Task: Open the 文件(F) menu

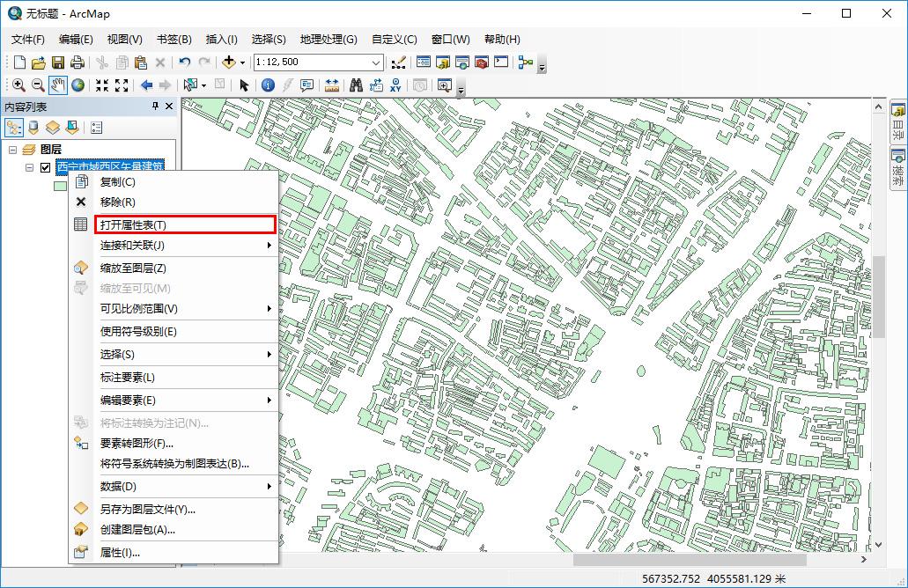Action: [28, 40]
